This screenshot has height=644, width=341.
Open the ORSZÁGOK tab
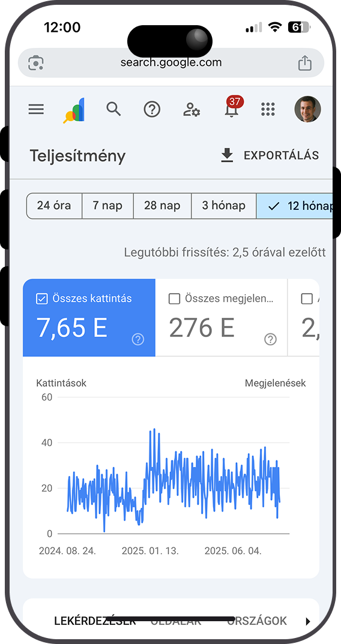(x=257, y=621)
